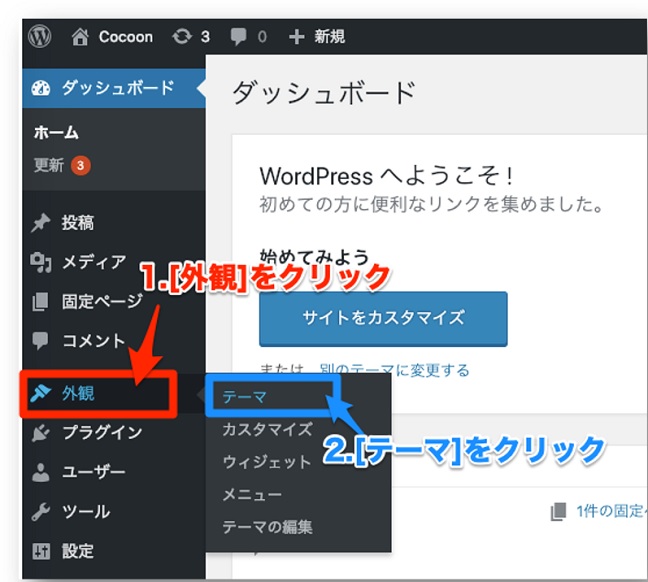Click the plus icon beside 新規
The height and width of the screenshot is (582, 648).
tap(297, 37)
